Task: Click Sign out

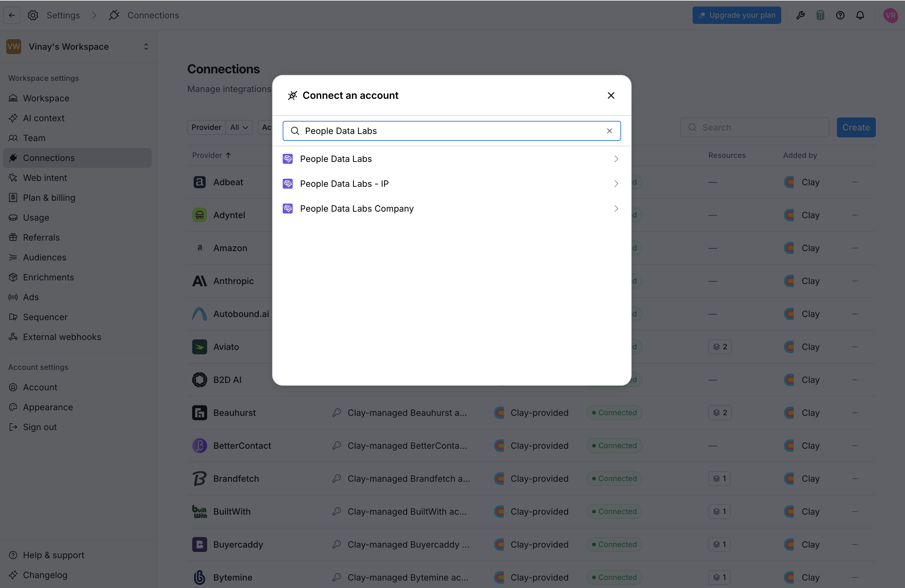Action: coord(77,427)
